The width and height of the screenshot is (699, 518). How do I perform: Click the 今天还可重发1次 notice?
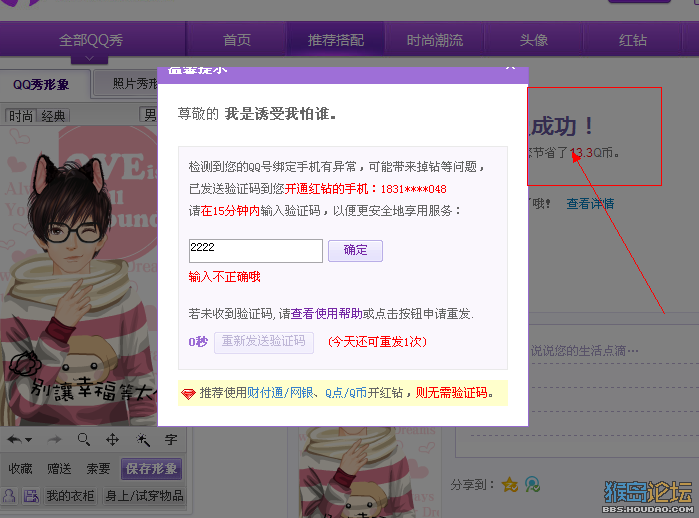coord(377,342)
